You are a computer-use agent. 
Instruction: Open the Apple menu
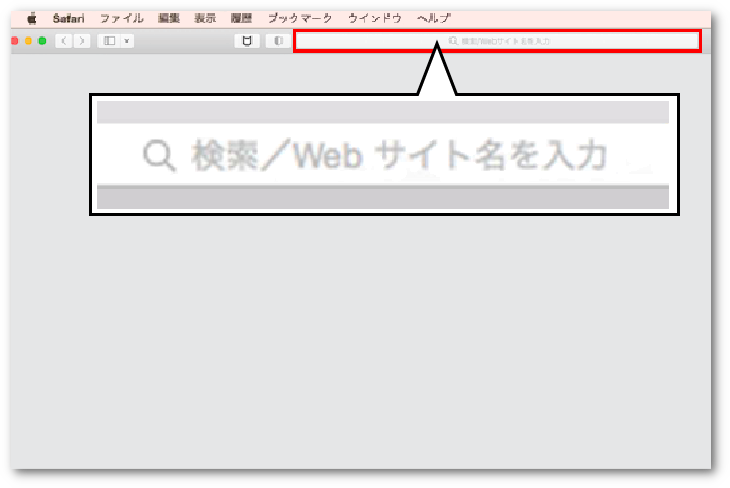[32, 18]
